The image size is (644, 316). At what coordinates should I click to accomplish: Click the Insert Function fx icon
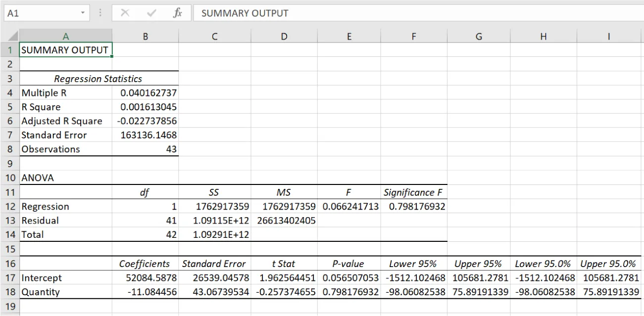coord(177,13)
